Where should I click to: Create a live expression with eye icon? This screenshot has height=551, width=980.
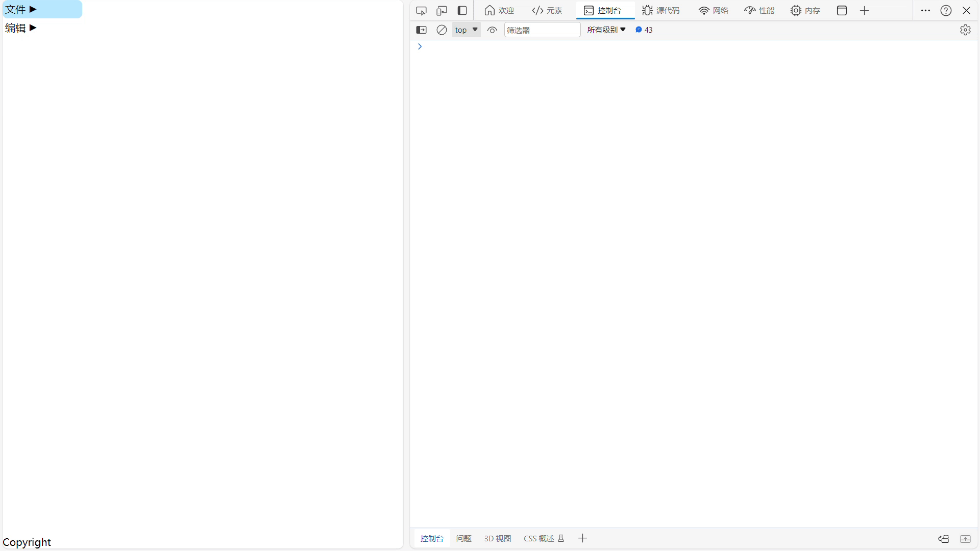click(x=492, y=30)
